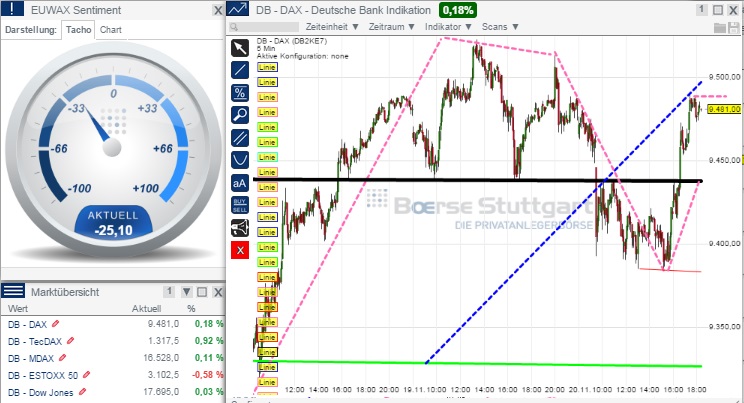Image resolution: width=744 pixels, height=403 pixels.
Task: Open DB - Dow Jones in market overview
Action: [40, 393]
